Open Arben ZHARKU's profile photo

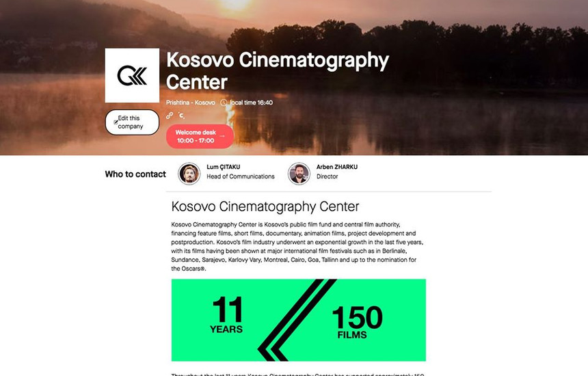point(299,174)
